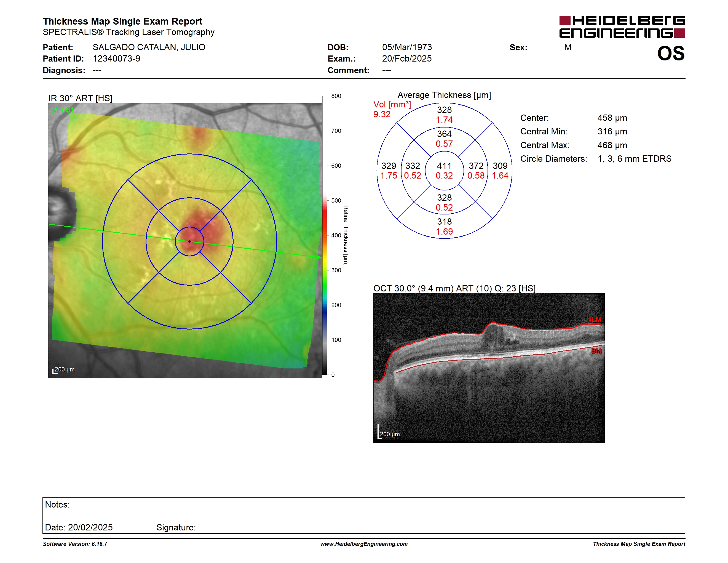Click the OCT 30.0° (9.4 mm) scan label
728x563 pixels.
pyautogui.click(x=454, y=288)
